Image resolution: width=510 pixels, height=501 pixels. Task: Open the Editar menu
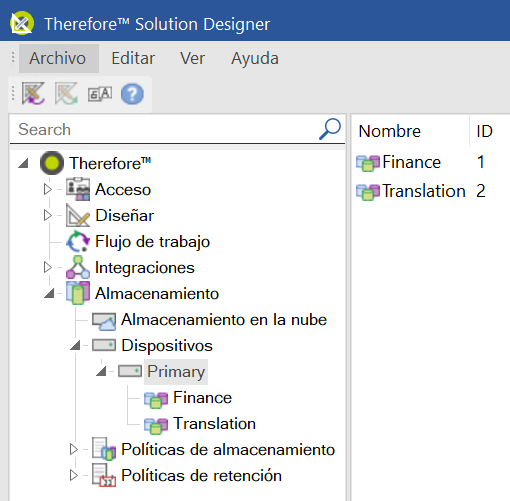pyautogui.click(x=133, y=58)
